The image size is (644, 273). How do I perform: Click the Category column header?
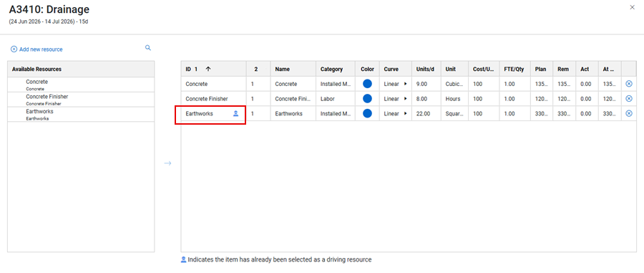pos(336,69)
